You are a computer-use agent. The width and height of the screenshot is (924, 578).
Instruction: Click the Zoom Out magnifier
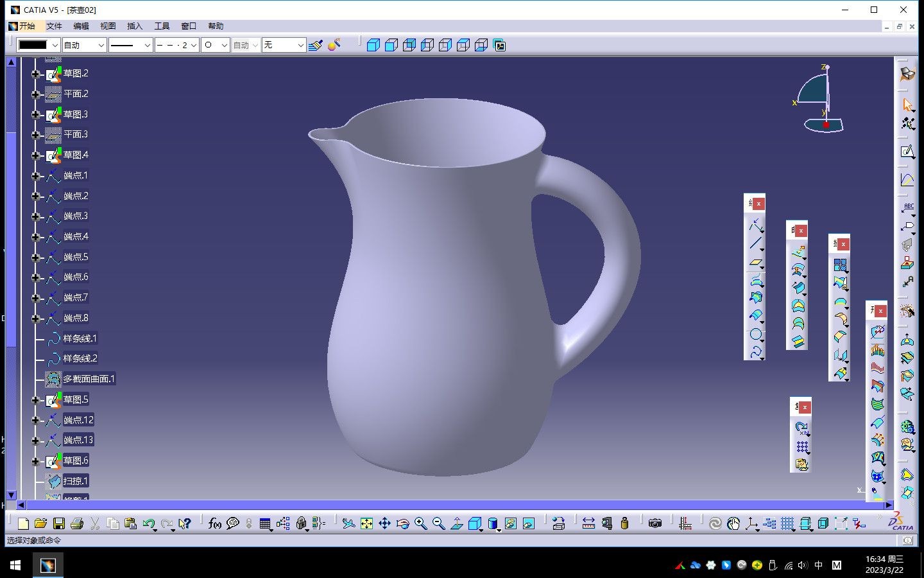pos(438,523)
